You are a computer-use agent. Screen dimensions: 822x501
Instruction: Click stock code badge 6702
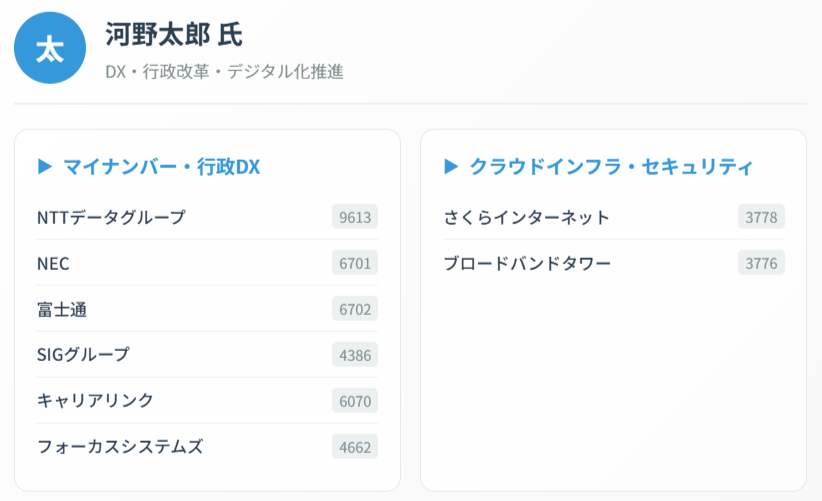[x=355, y=309]
